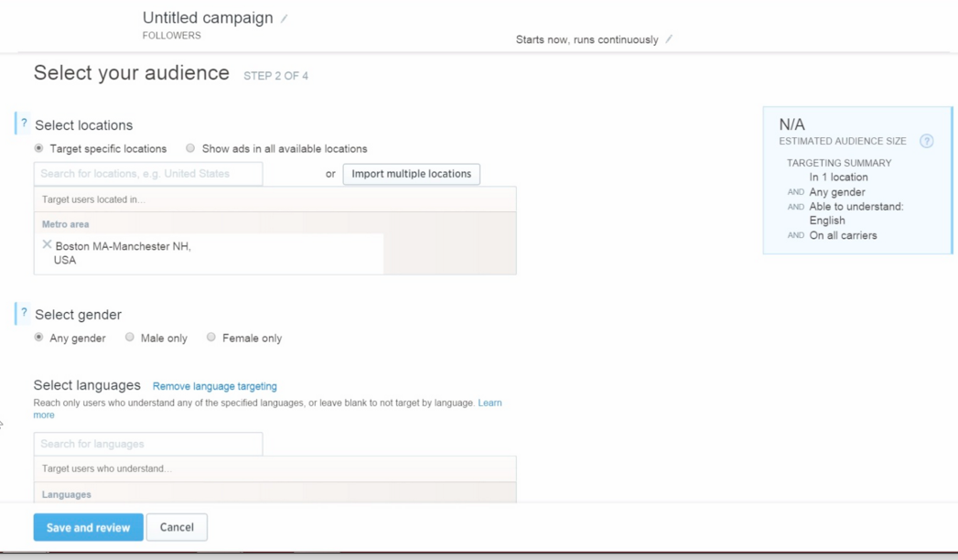Choose Show ads in all available locations

coord(190,148)
